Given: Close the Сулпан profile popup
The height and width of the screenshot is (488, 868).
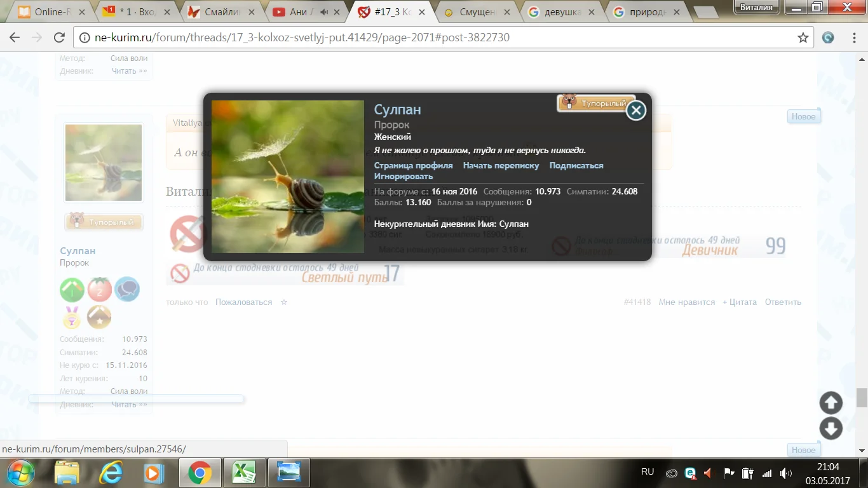Looking at the screenshot, I should pos(635,111).
